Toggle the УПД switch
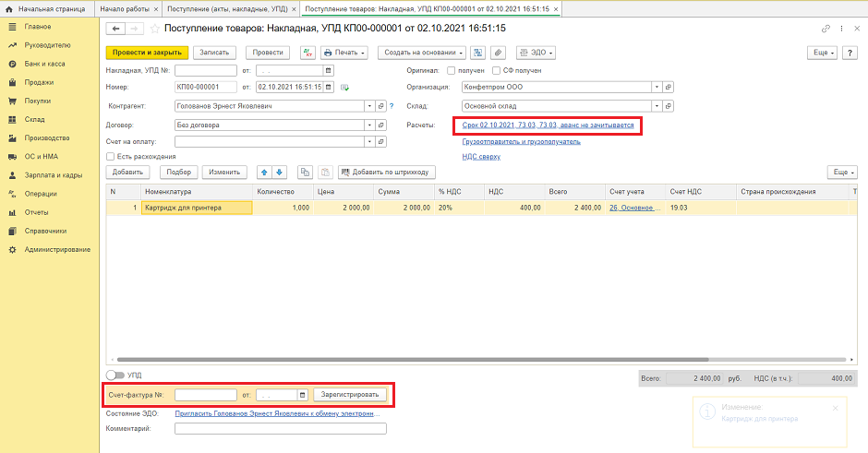 (115, 376)
